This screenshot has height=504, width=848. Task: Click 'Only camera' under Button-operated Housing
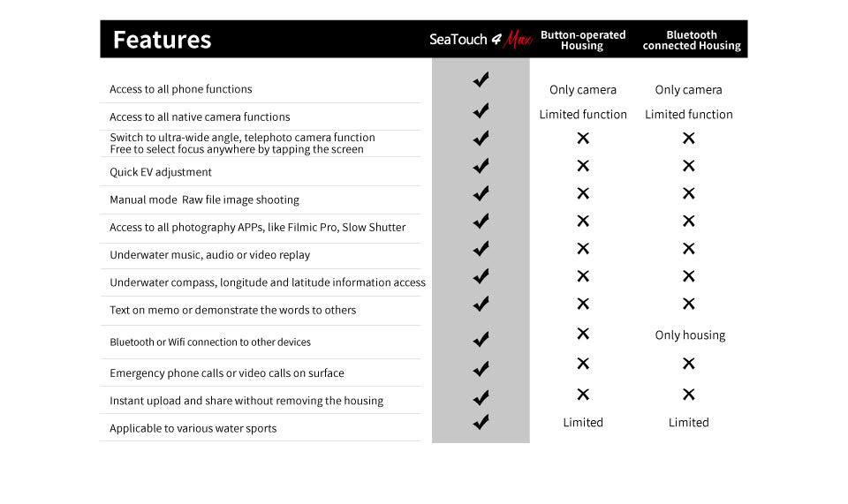tap(583, 90)
